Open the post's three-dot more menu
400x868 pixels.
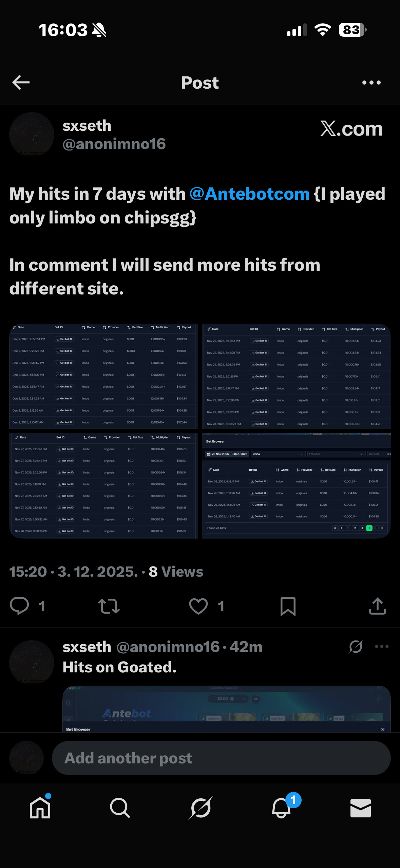click(371, 83)
